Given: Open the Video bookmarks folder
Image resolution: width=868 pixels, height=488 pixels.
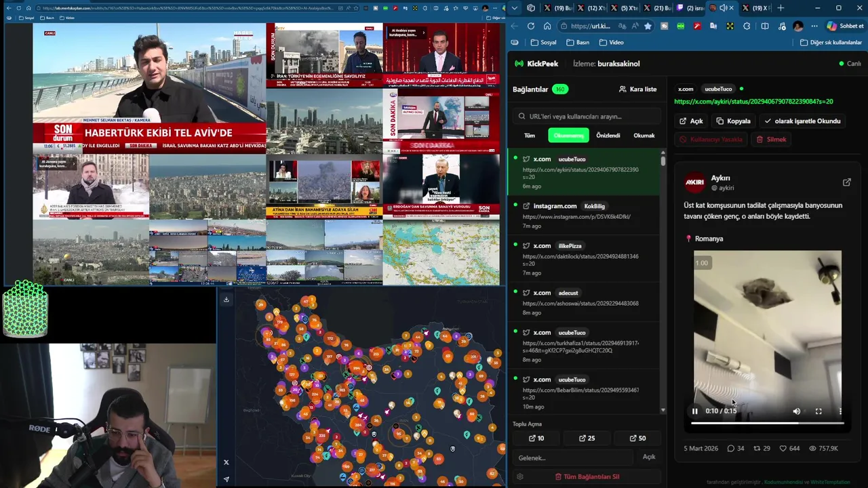Looking at the screenshot, I should [x=611, y=42].
